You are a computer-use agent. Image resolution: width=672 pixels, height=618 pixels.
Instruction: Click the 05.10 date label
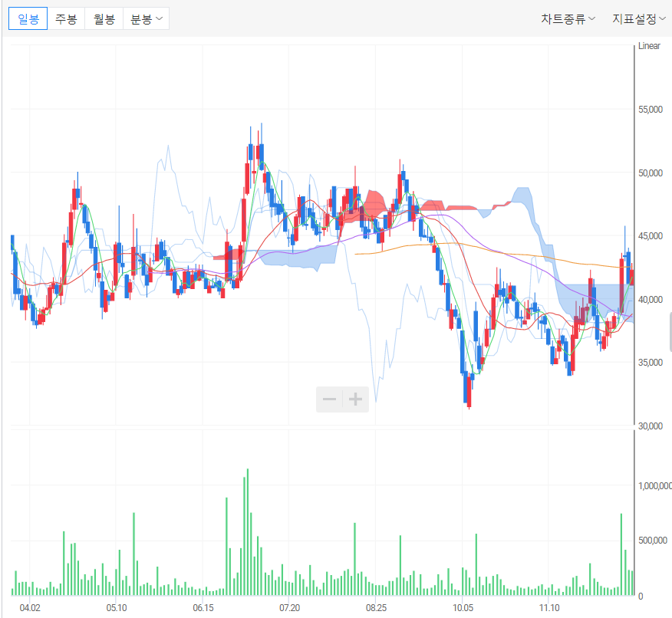(x=117, y=608)
